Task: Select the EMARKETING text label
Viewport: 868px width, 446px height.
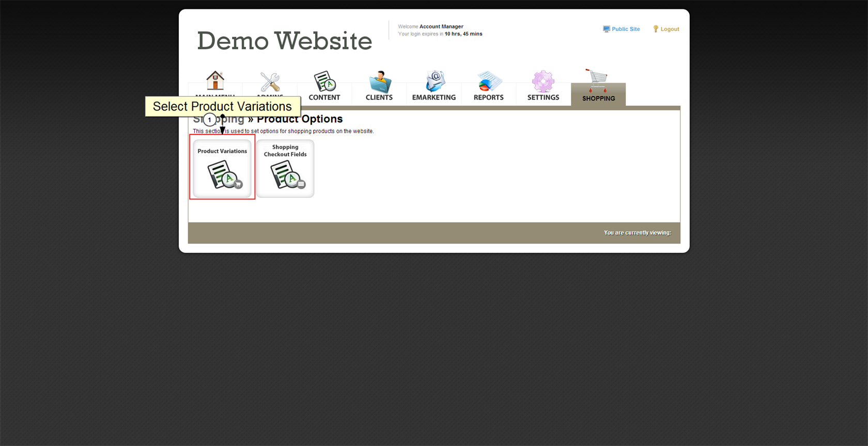Action: click(434, 98)
